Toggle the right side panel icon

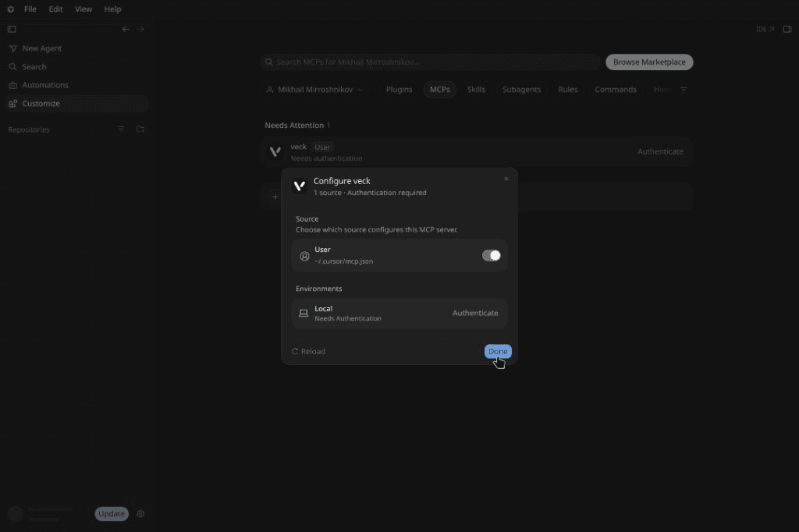pyautogui.click(x=787, y=29)
